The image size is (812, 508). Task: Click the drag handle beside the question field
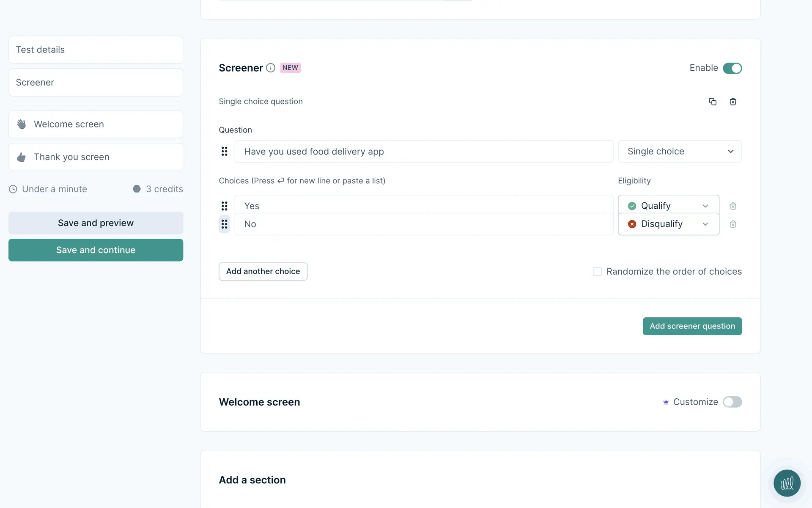(x=224, y=152)
